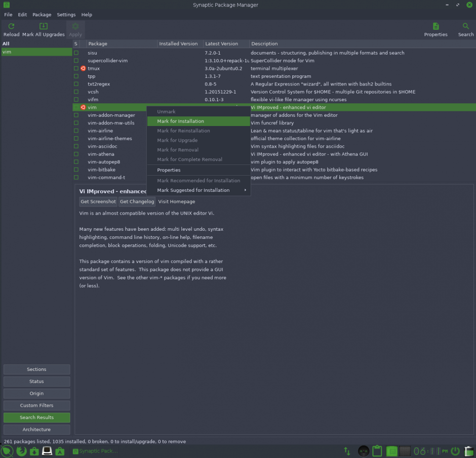Toggle the status checkbox for the sisu package

pos(76,53)
